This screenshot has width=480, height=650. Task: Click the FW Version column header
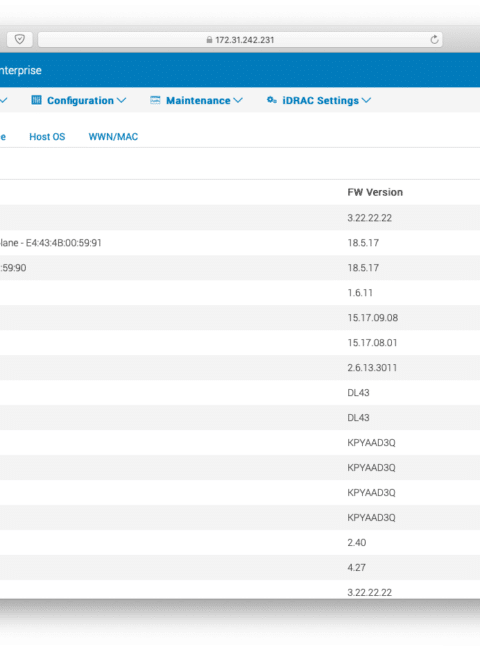click(375, 192)
